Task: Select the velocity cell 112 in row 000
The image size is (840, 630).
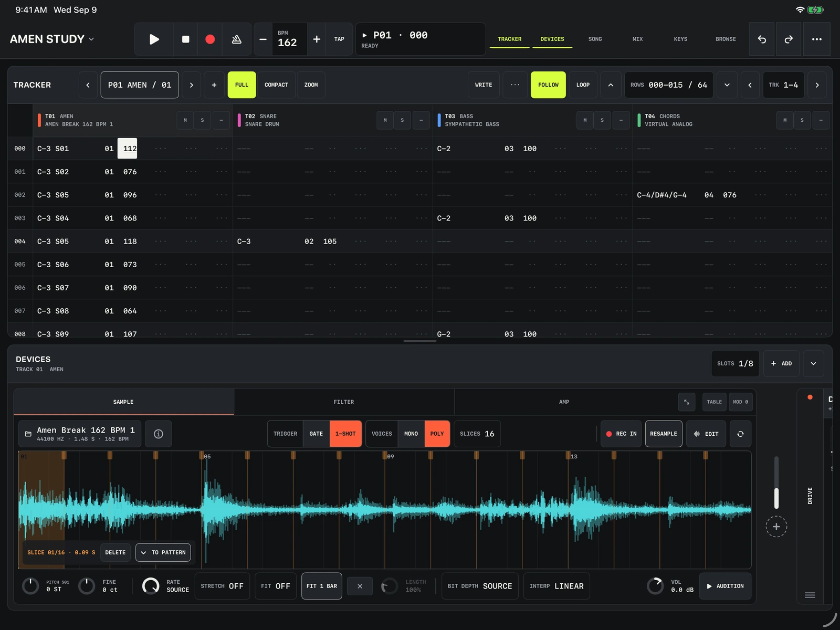Action: 128,149
